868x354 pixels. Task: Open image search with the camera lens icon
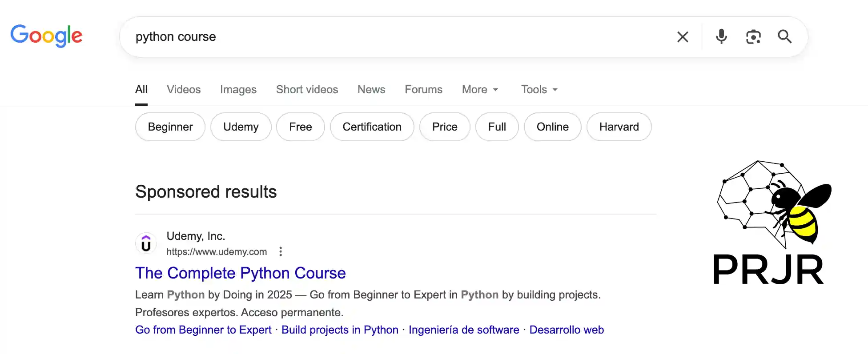tap(753, 37)
